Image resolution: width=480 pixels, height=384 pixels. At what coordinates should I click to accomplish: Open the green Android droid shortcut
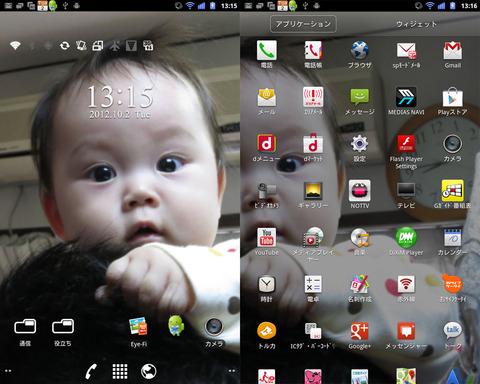coord(176,325)
